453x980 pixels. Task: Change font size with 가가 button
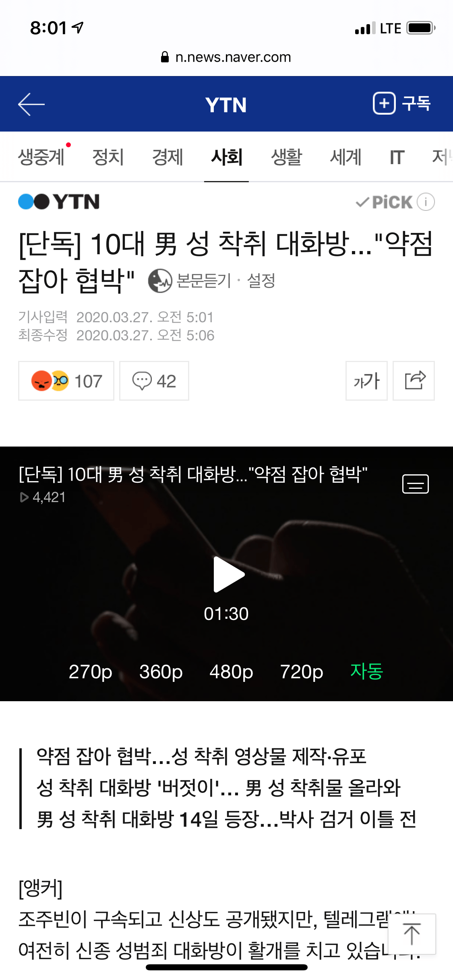(366, 381)
